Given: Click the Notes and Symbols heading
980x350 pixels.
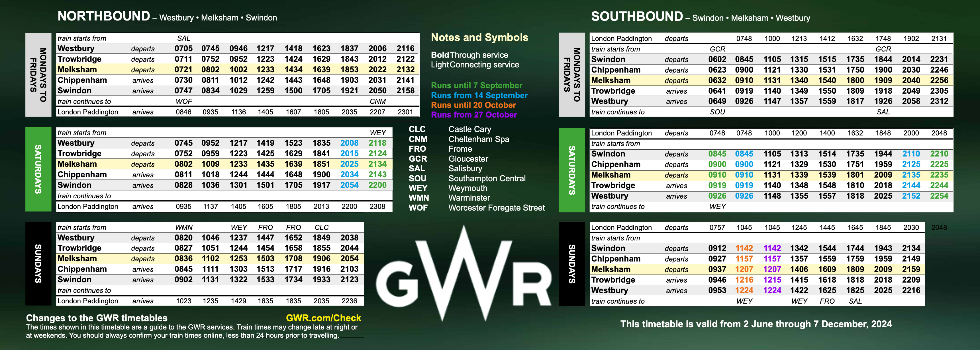Looking at the screenshot, I should pyautogui.click(x=479, y=38).
